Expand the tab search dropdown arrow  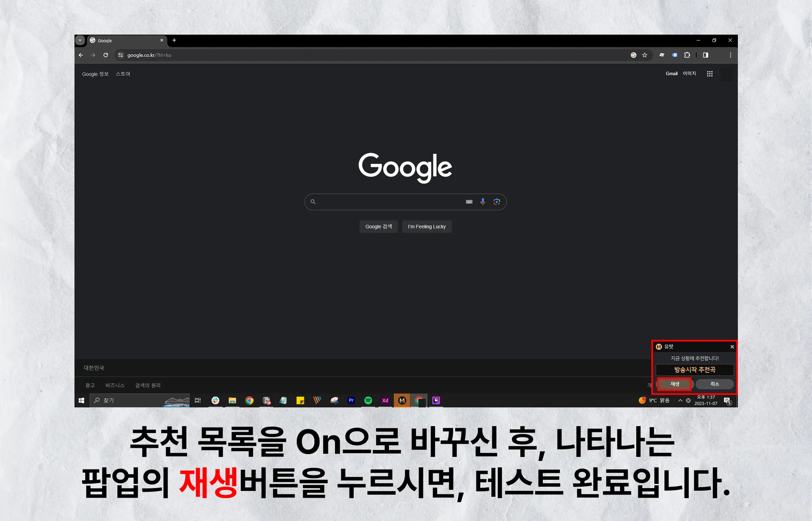coord(80,40)
